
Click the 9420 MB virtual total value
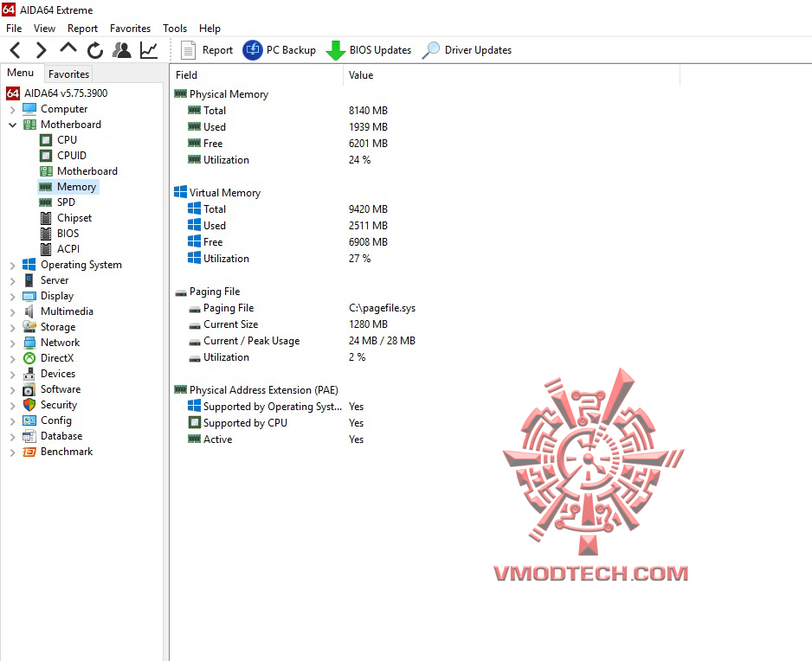coord(368,209)
